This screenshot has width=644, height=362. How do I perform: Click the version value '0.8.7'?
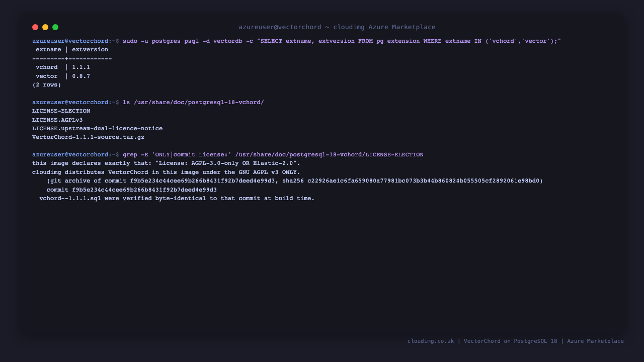(81, 76)
